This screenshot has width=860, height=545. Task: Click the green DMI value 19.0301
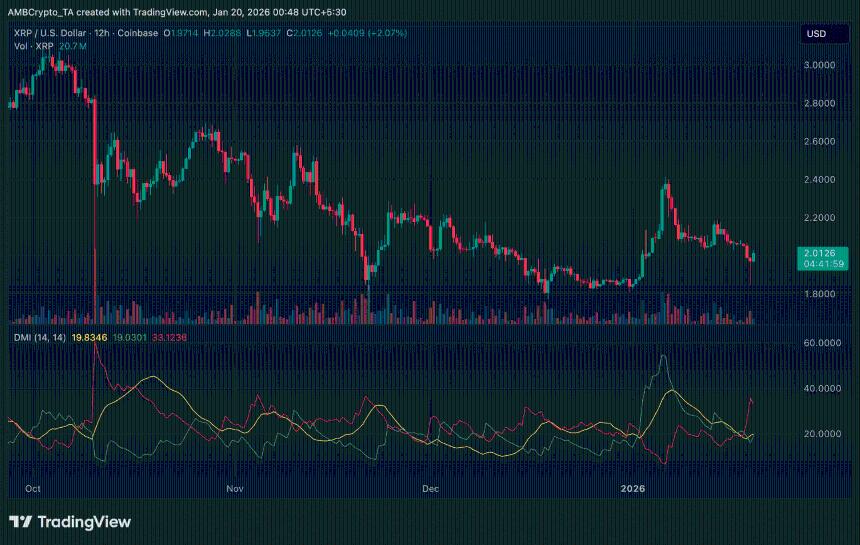(129, 338)
